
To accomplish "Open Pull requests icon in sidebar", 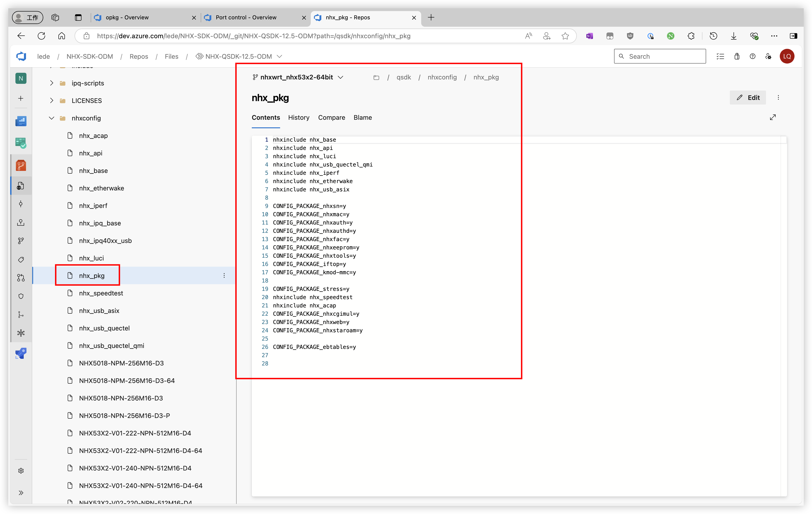I will (x=21, y=277).
